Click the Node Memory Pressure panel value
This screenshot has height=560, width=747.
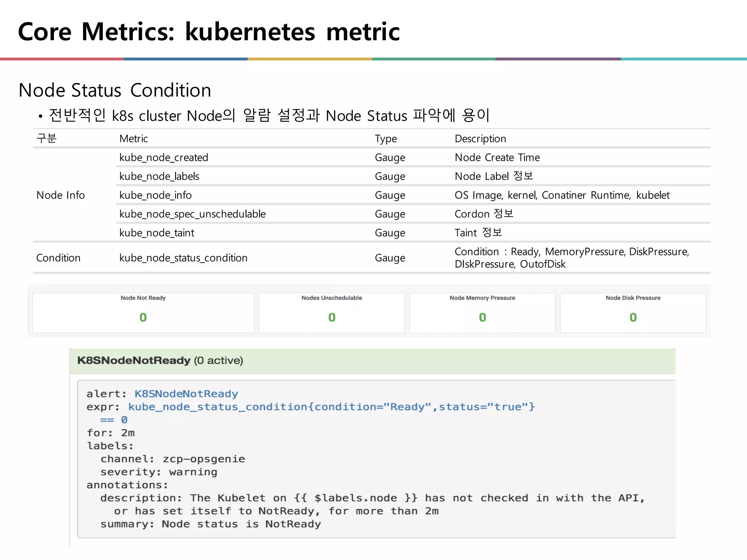click(x=482, y=318)
